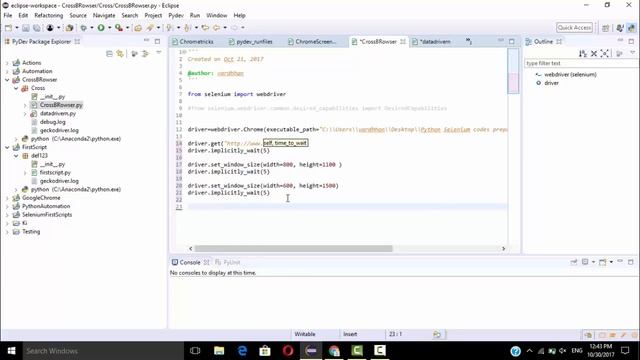Click Collapse All in Package Explorer
Image resolution: width=640 pixels, height=360 pixels.
coord(109,53)
